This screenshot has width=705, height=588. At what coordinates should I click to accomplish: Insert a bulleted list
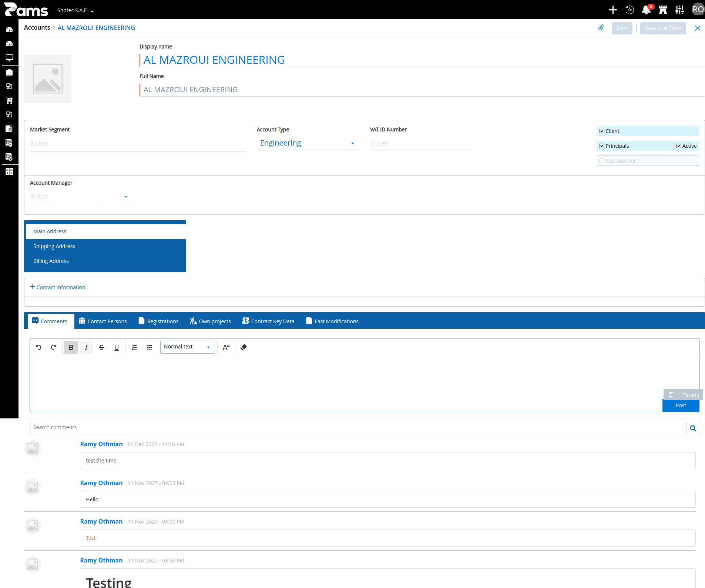point(149,347)
